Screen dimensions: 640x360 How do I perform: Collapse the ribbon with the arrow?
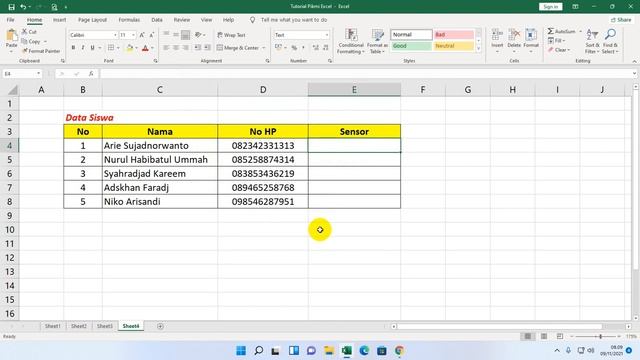[634, 61]
